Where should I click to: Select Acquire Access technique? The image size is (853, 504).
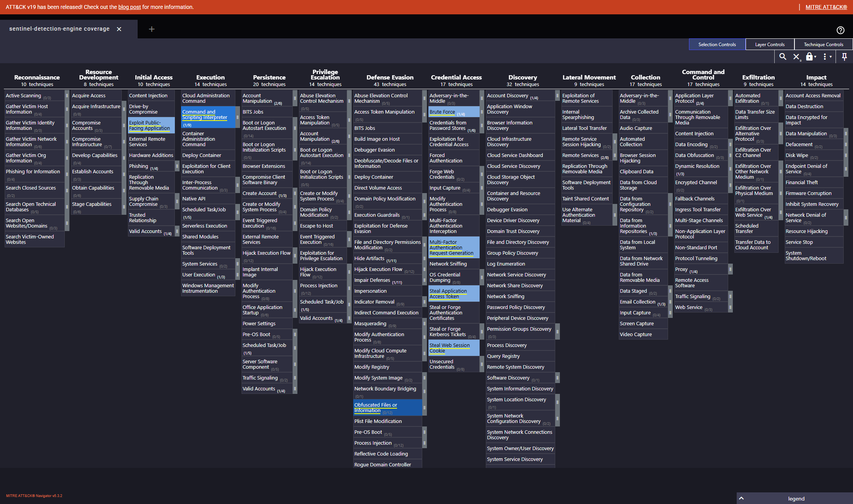click(96, 95)
